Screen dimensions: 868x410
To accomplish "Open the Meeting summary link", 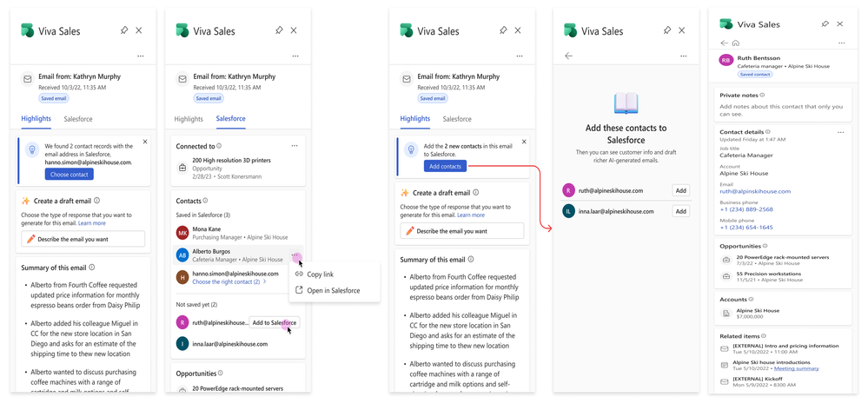I will (797, 368).
